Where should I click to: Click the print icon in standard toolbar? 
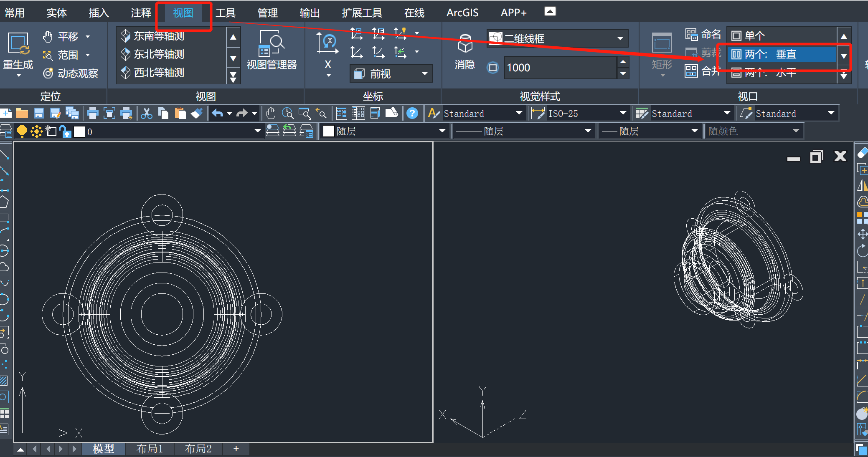click(x=92, y=114)
